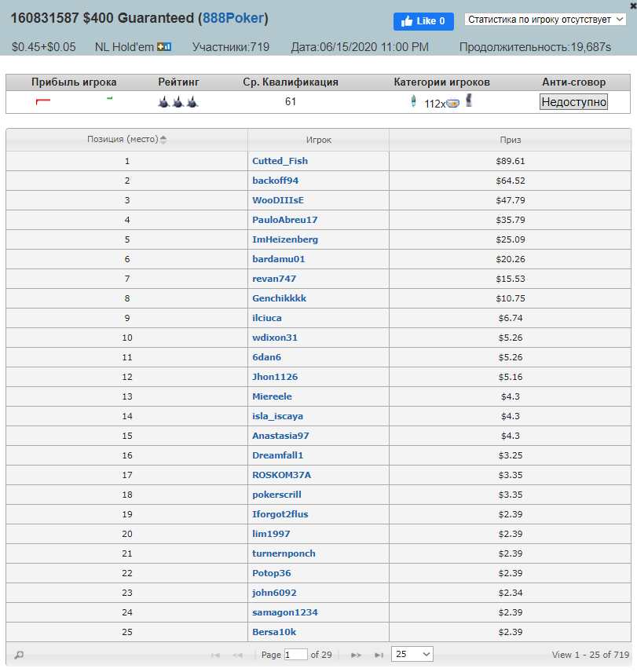Viewport: 637px width, 672px height.
Task: Open the 888Poker link in title
Action: [x=232, y=18]
